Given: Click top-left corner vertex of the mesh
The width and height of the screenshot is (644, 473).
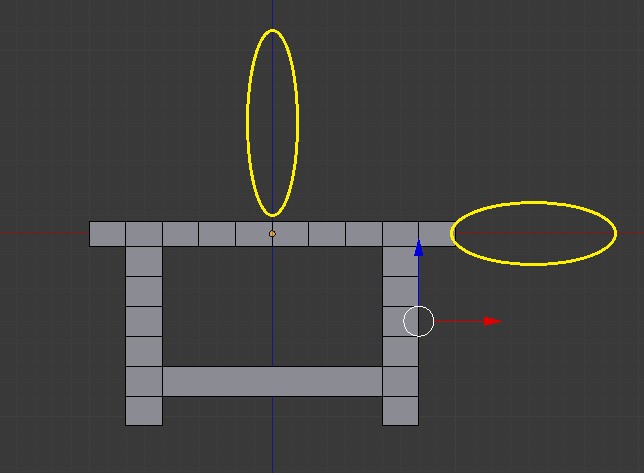Looking at the screenshot, I should pyautogui.click(x=90, y=222).
